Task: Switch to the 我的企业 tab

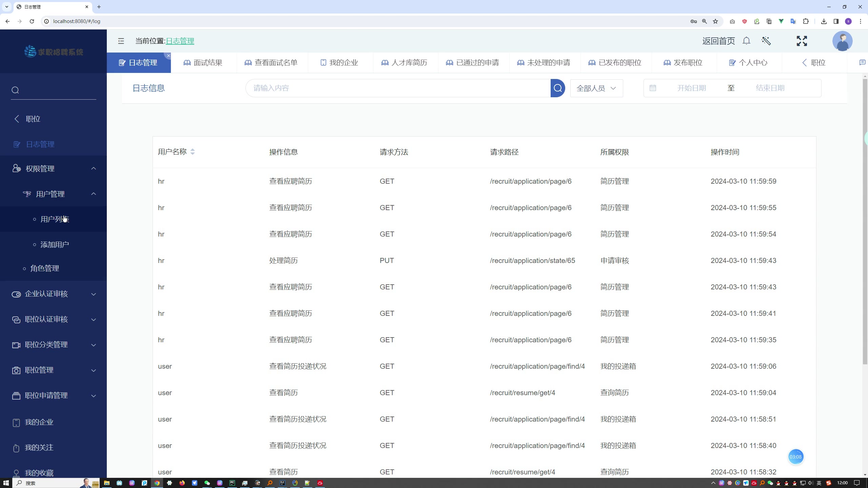Action: [x=340, y=63]
